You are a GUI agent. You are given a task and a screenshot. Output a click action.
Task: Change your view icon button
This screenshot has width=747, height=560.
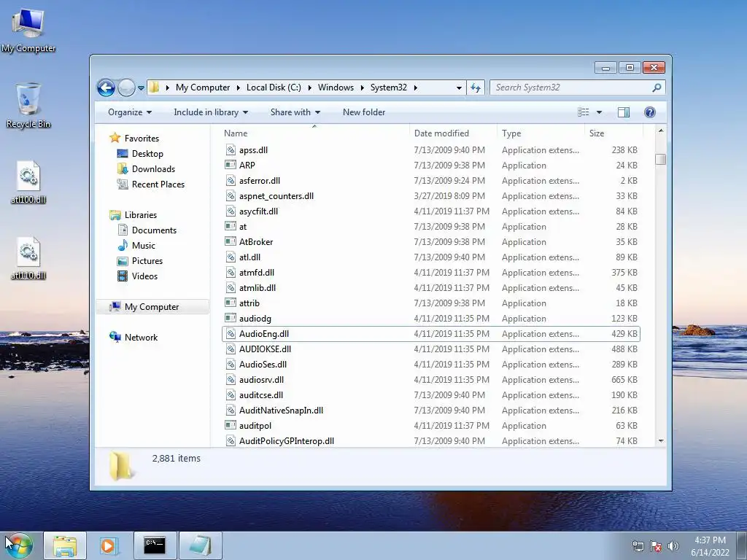click(x=583, y=112)
